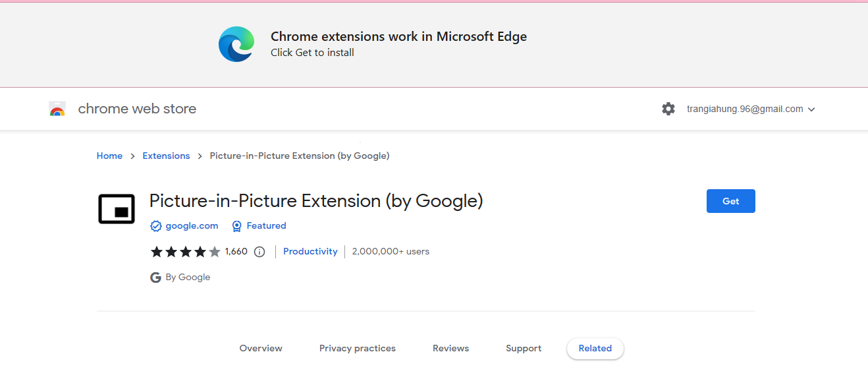Open the Extensions breadcrumb link
This screenshot has height=383, width=868.
click(x=166, y=156)
